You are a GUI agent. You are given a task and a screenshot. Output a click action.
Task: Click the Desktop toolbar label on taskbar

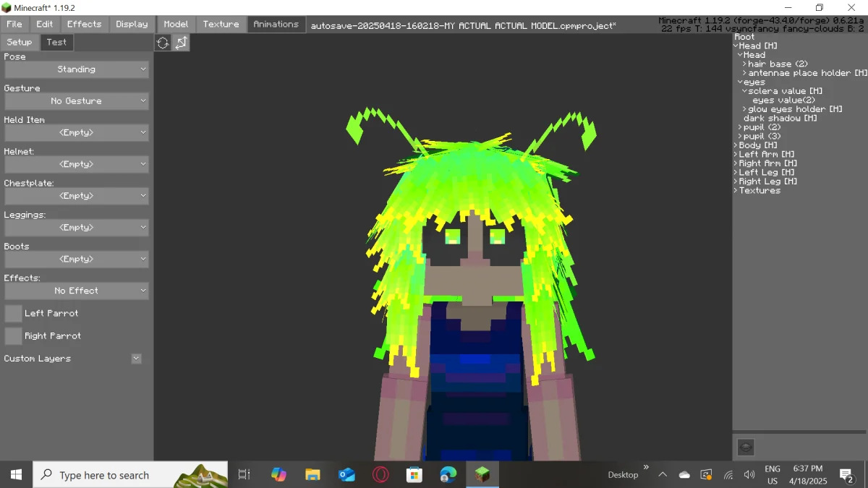tap(623, 475)
